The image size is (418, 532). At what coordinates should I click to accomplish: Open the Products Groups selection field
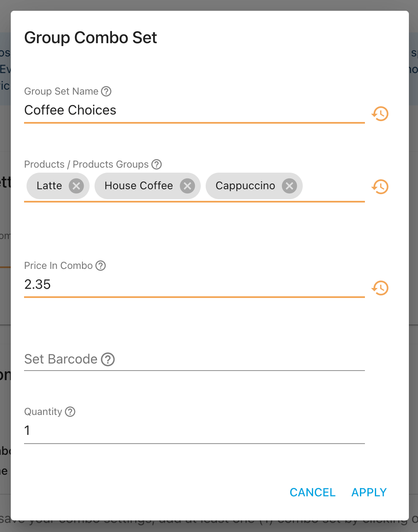333,186
